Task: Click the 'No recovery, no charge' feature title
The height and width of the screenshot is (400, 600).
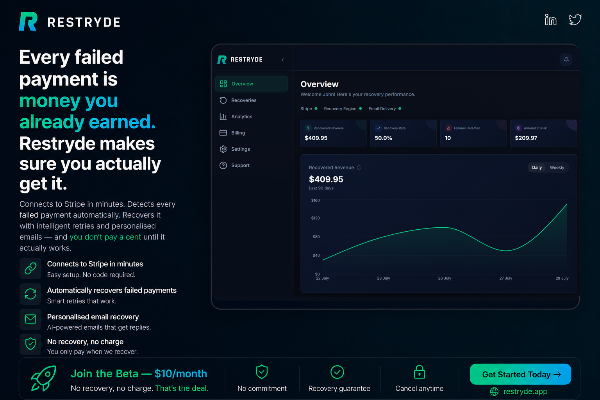Action: (x=85, y=341)
